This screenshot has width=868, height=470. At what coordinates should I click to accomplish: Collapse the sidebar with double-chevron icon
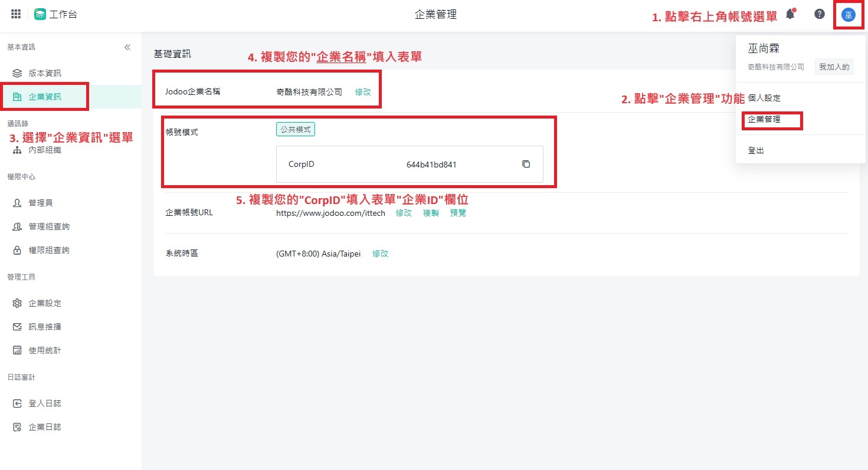[x=127, y=47]
